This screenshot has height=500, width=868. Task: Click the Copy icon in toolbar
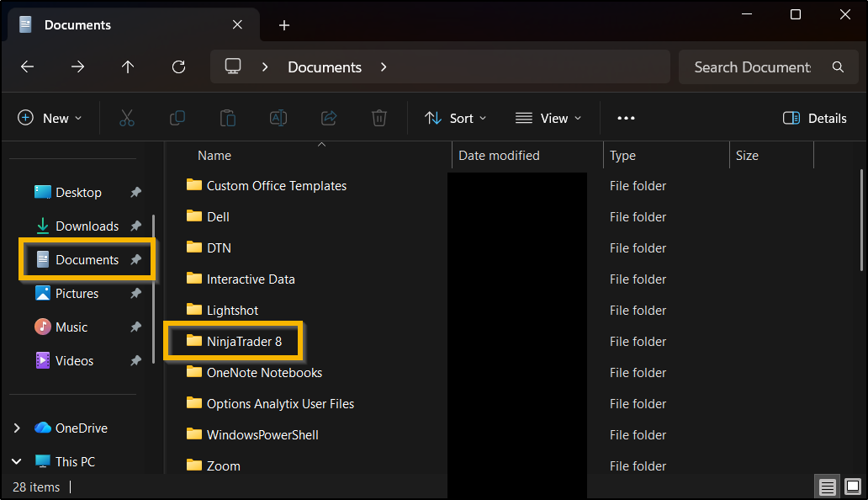click(177, 118)
